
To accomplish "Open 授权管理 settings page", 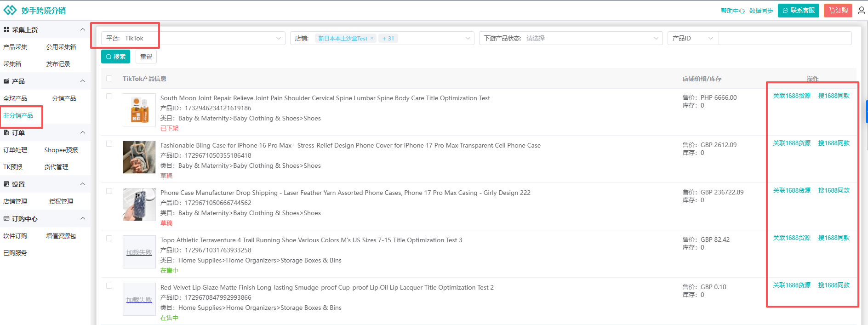I will 61,201.
